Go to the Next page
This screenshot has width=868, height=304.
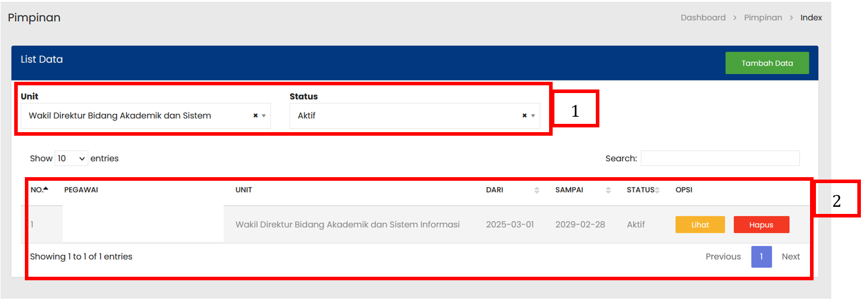pyautogui.click(x=790, y=257)
